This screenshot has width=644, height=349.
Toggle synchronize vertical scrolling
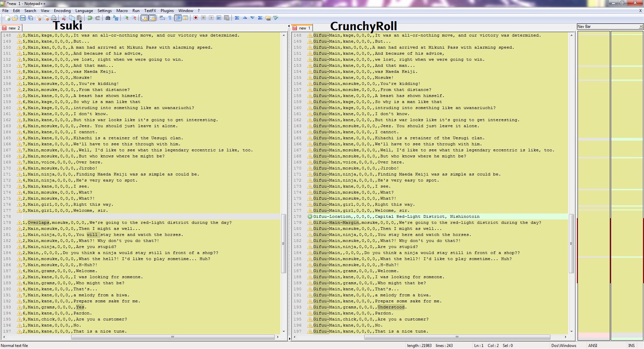click(144, 18)
